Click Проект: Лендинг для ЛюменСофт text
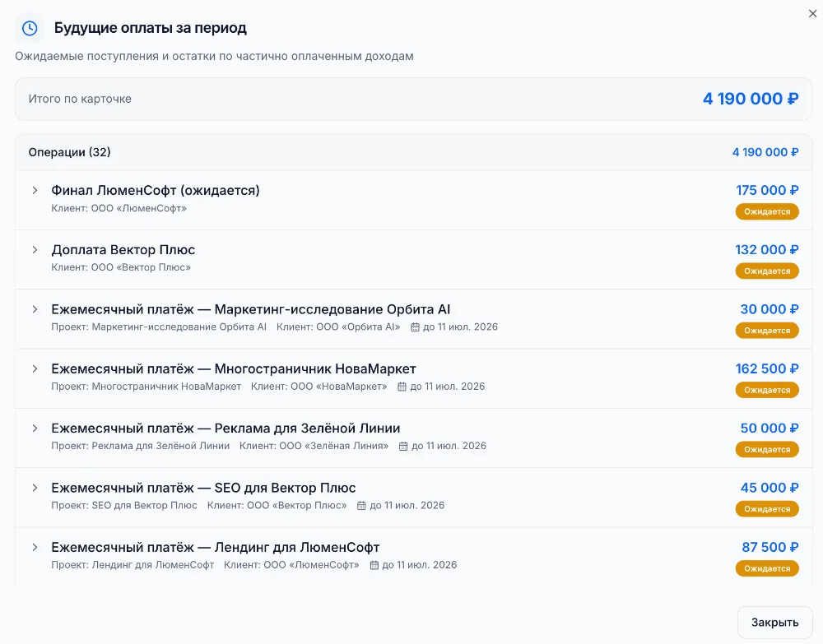This screenshot has height=644, width=823. point(133,565)
